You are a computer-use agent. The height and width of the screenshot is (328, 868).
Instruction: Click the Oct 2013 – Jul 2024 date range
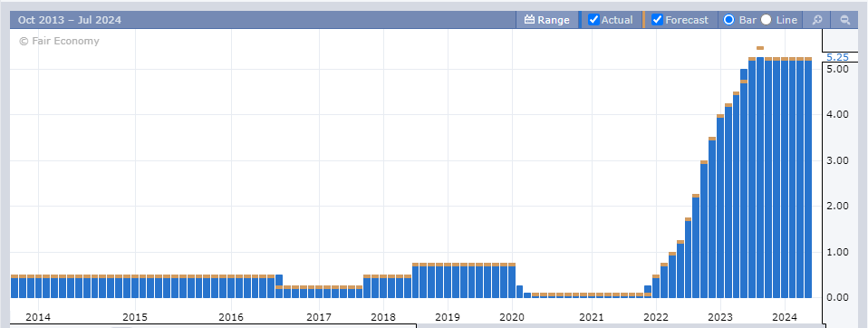[69, 20]
